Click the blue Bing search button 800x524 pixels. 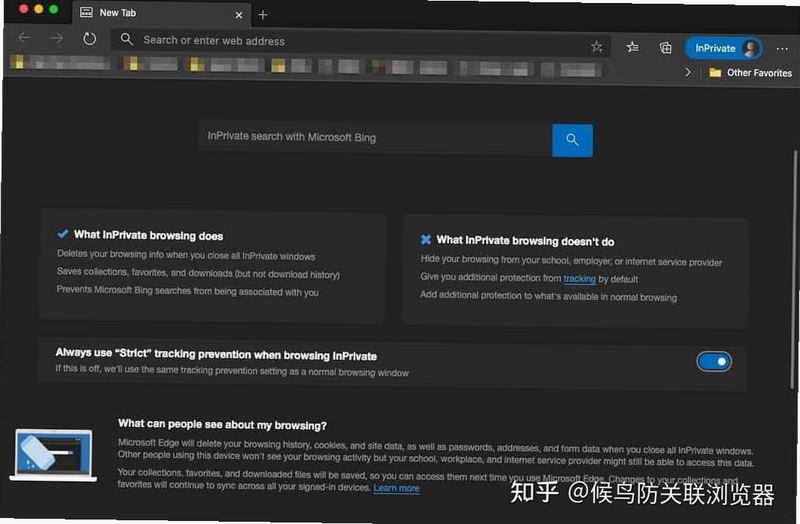572,140
